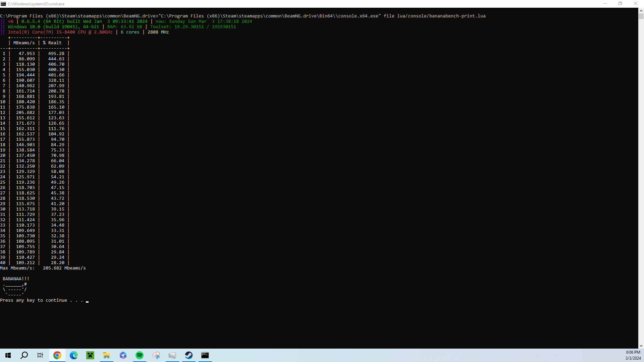Click the taskbar Search magnifier icon
This screenshot has height=362, width=644.
[x=24, y=355]
